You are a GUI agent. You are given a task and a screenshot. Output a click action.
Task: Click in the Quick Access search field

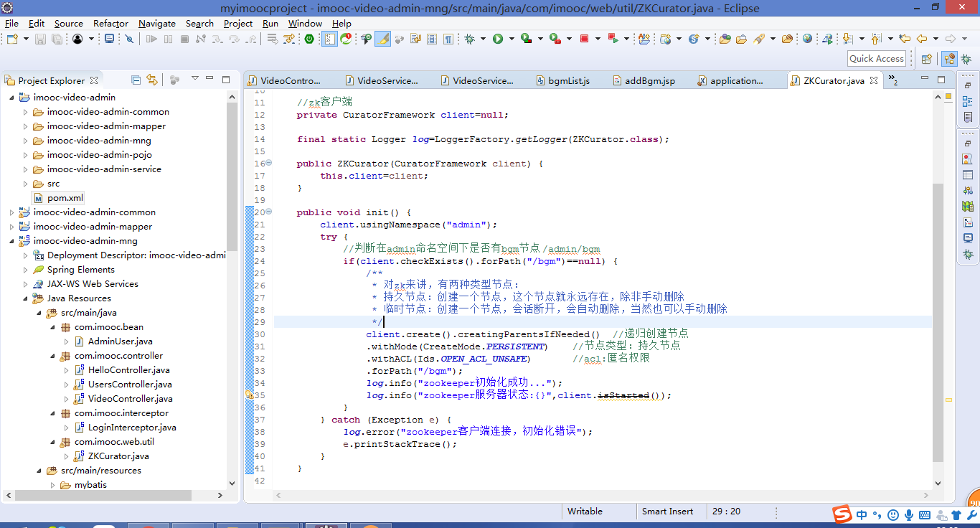[876, 59]
